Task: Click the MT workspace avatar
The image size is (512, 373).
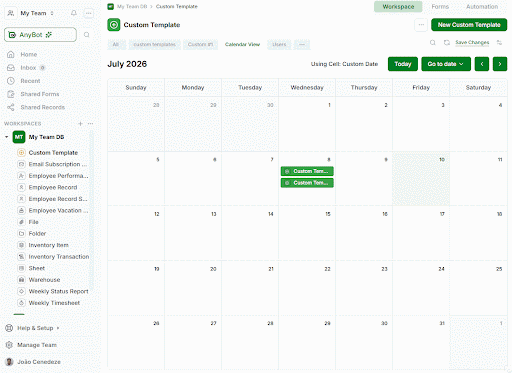Action: click(19, 137)
